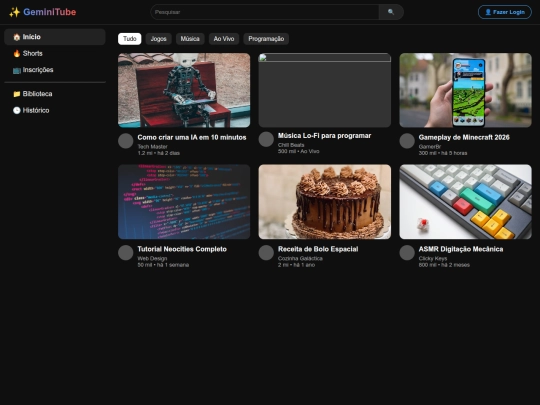Viewport: 540px width, 405px height.
Task: Click the Fazer Login button
Action: pos(505,12)
